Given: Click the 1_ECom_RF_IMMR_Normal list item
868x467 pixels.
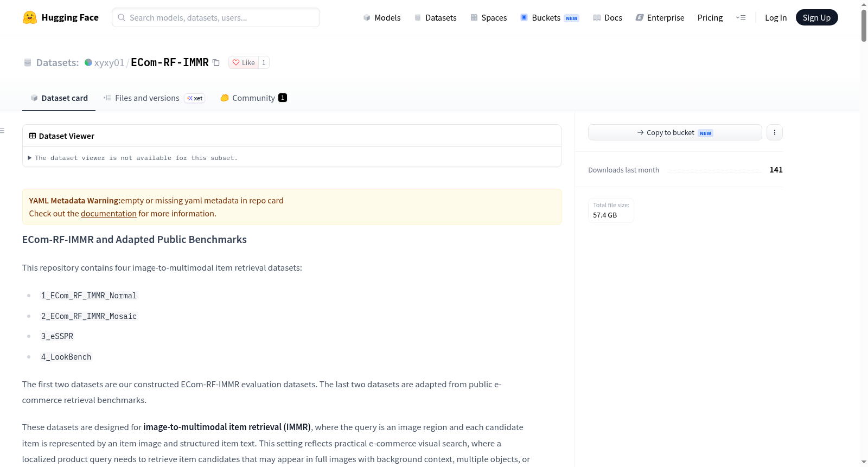Looking at the screenshot, I should coord(89,296).
